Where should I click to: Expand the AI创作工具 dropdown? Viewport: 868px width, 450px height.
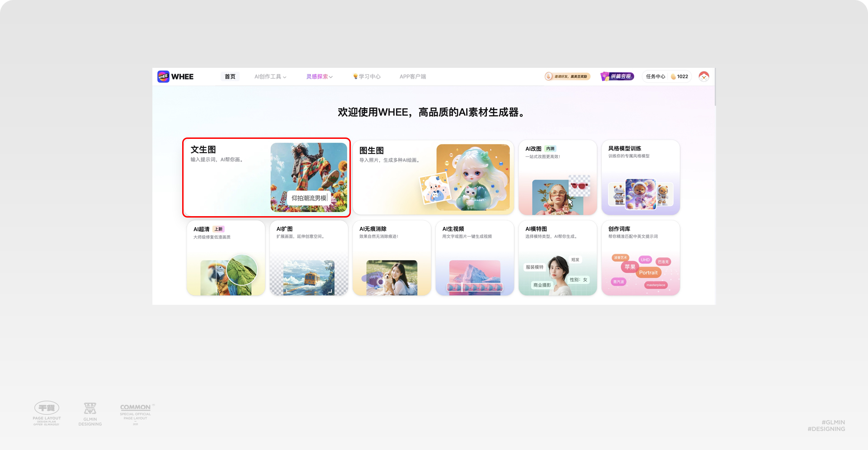pyautogui.click(x=269, y=76)
